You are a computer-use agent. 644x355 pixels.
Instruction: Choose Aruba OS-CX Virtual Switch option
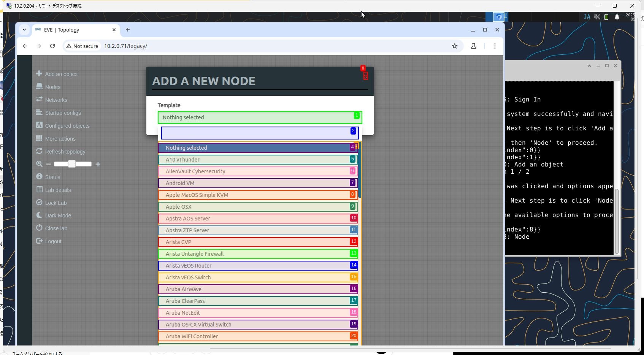click(258, 325)
